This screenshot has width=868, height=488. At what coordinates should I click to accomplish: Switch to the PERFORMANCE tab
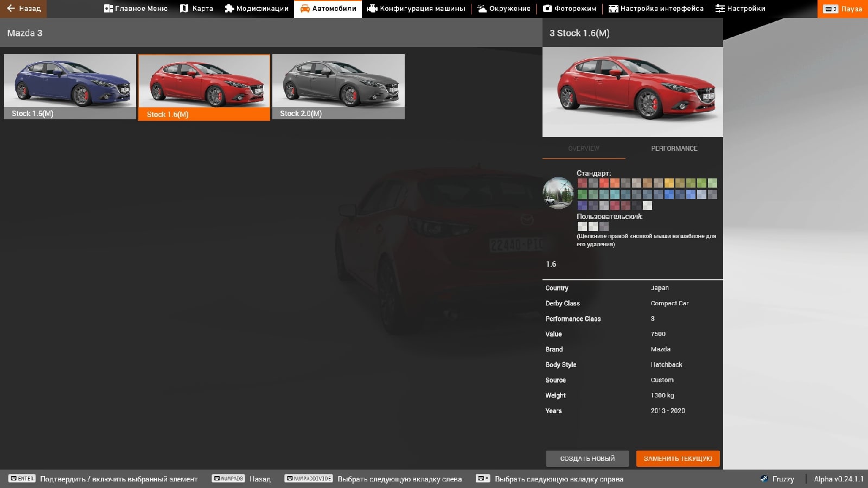[x=674, y=148]
